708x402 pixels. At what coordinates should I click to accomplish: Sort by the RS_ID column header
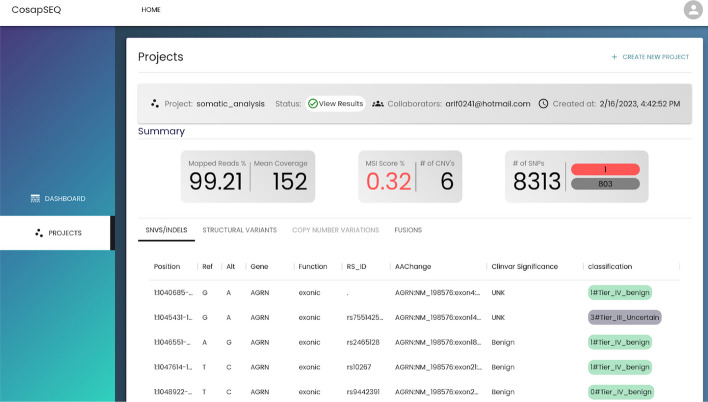point(356,266)
